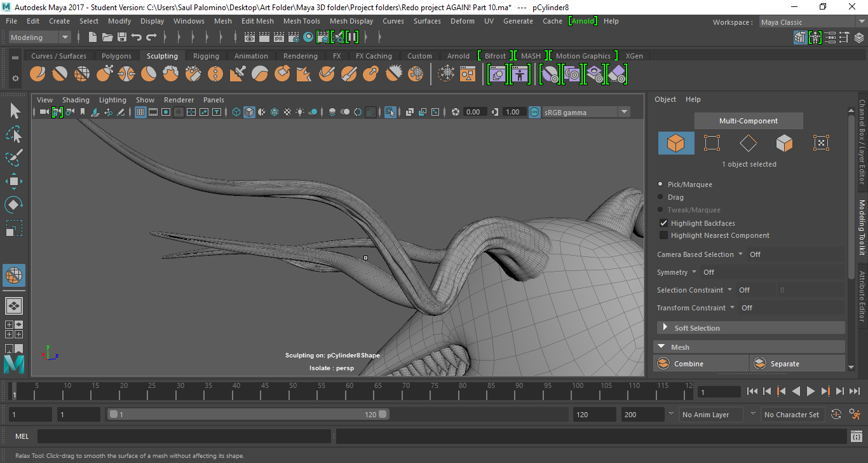Open the sRGB gamma view transform dropdown
Image resolution: width=868 pixels, height=463 pixels.
pyautogui.click(x=624, y=113)
